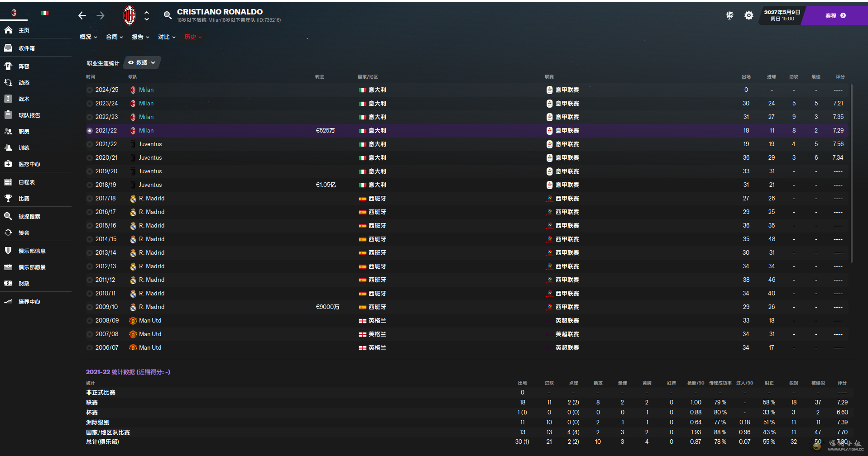Open the 俱乐部愿景 club vision icon
The height and width of the screenshot is (456, 868).
tap(8, 267)
